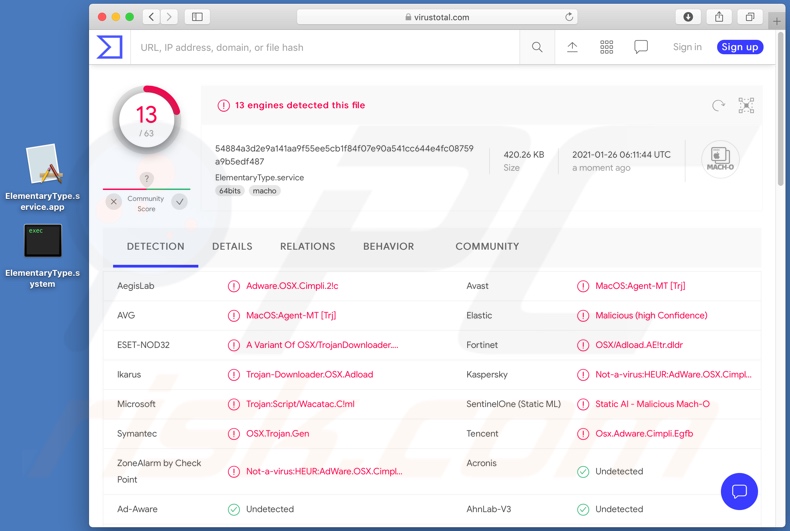
Task: Switch to the DETECTION tab
Action: point(156,246)
